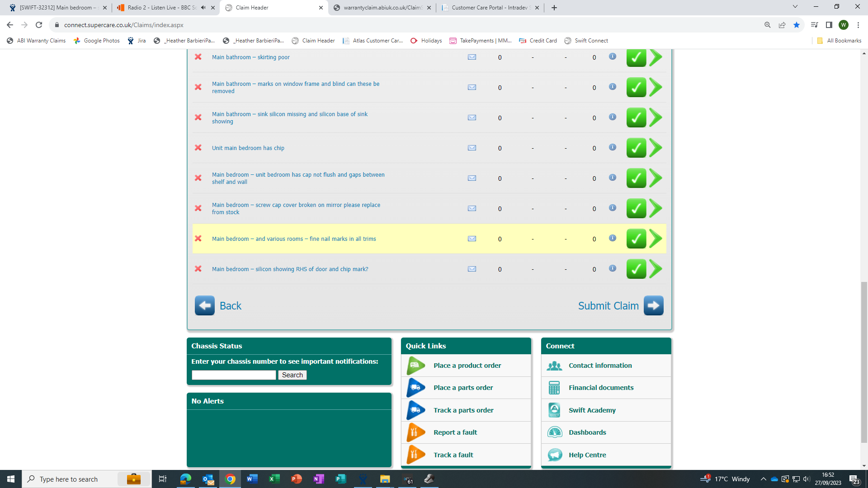
Task: Open the 'Place a parts order' quick link
Action: pos(463,388)
